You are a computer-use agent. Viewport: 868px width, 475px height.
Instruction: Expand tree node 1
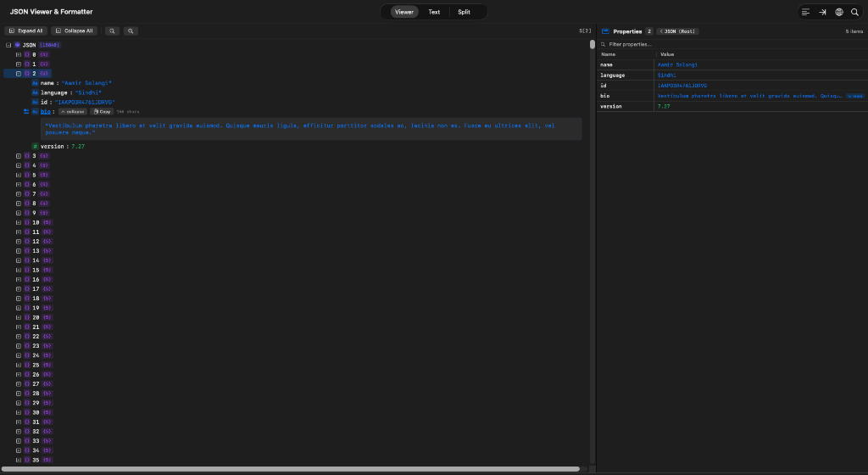(x=19, y=64)
